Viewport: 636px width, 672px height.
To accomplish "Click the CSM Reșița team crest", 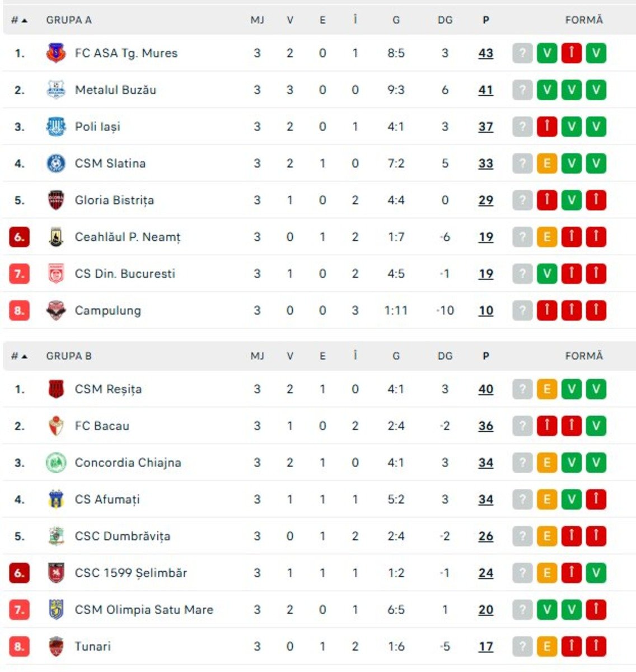I will (58, 389).
